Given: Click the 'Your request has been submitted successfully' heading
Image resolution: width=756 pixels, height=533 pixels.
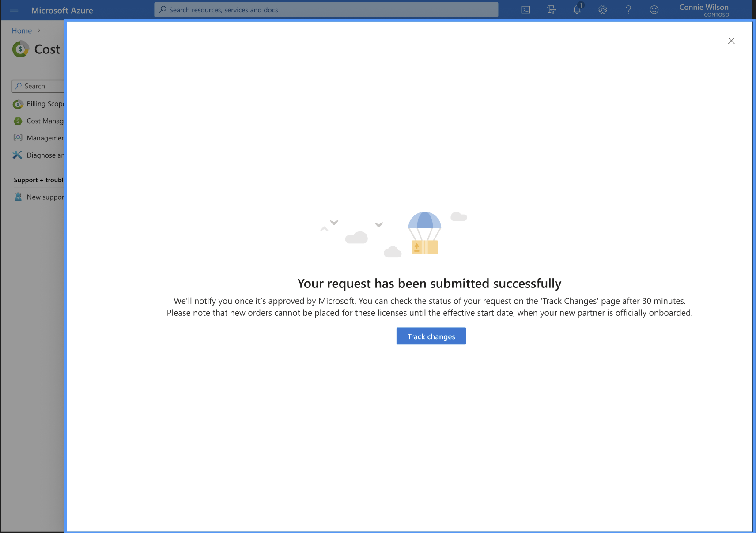Looking at the screenshot, I should (429, 283).
